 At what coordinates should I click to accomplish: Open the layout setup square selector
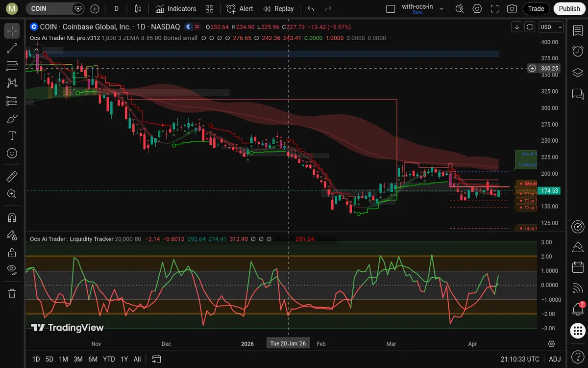[x=391, y=9]
